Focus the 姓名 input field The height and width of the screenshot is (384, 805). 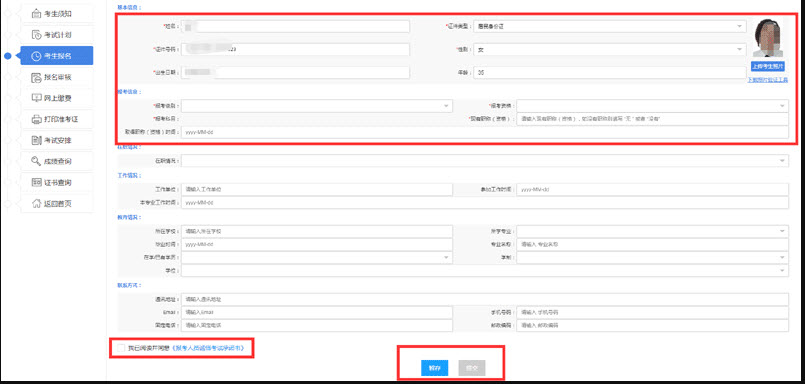[295, 26]
